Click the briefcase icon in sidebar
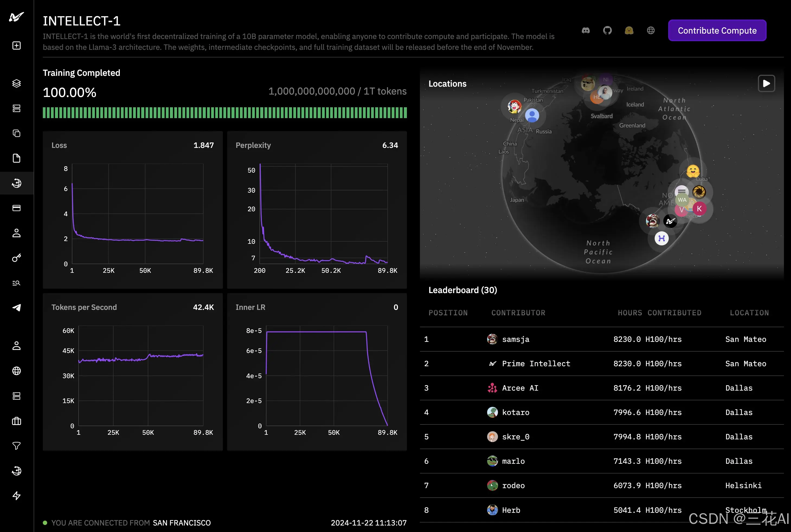The height and width of the screenshot is (532, 791). 16,421
